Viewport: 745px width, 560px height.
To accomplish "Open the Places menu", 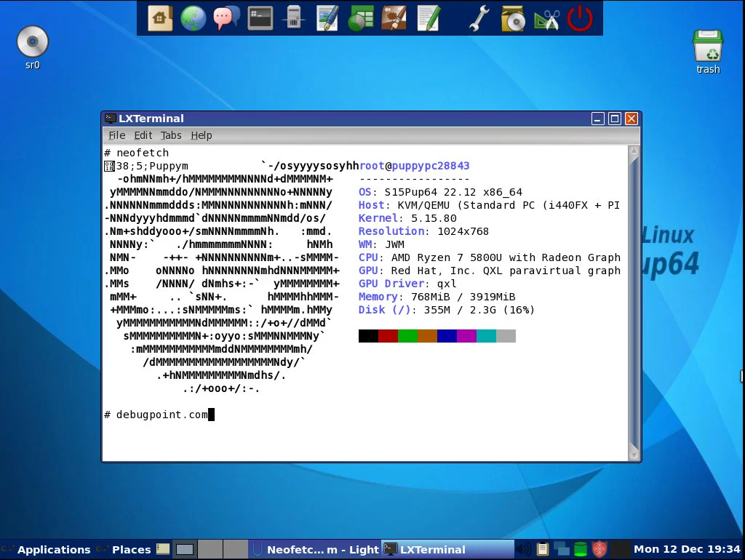I will [124, 550].
